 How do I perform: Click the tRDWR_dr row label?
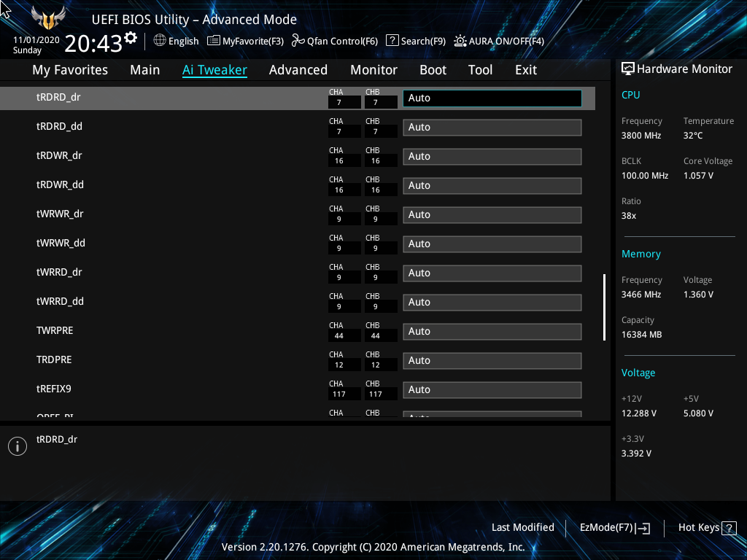(59, 156)
